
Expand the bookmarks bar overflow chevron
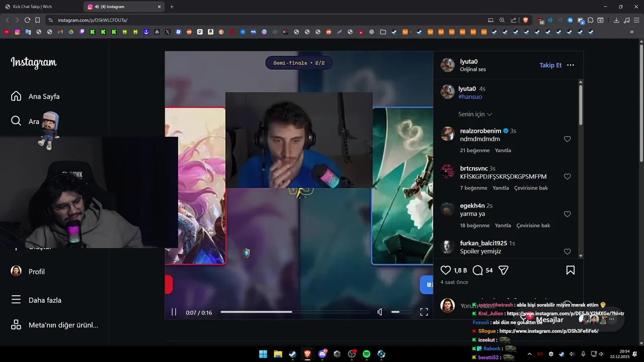pyautogui.click(x=632, y=32)
